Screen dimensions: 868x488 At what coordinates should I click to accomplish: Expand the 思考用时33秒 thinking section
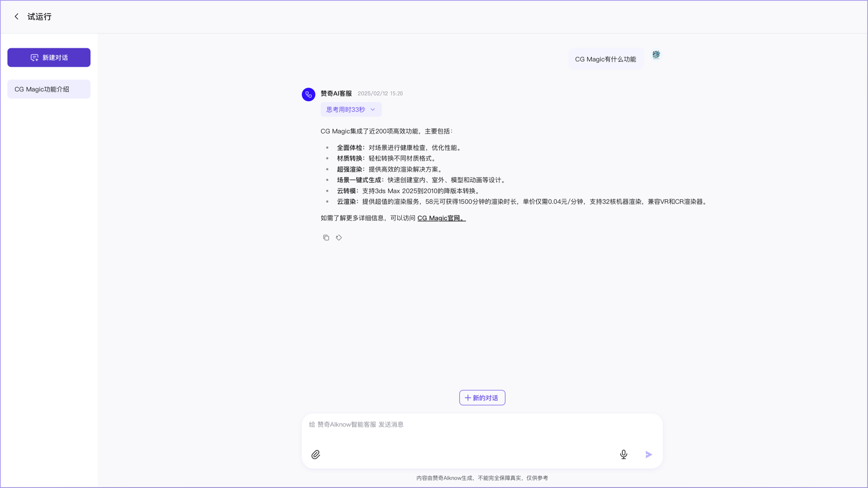(x=346, y=110)
